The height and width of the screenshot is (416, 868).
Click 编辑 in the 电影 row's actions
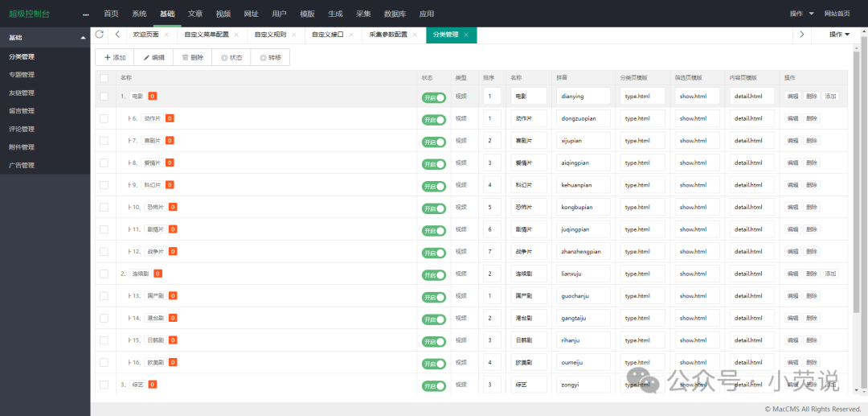(792, 97)
